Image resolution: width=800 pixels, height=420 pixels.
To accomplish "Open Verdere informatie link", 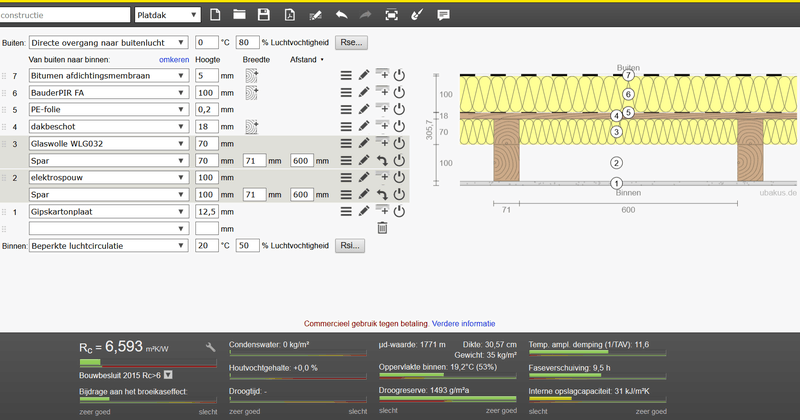I will click(463, 324).
